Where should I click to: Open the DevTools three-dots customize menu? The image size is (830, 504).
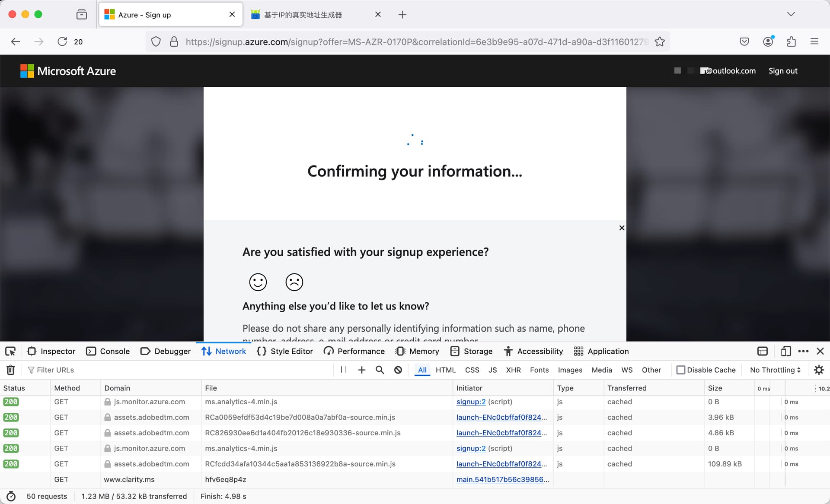point(803,351)
